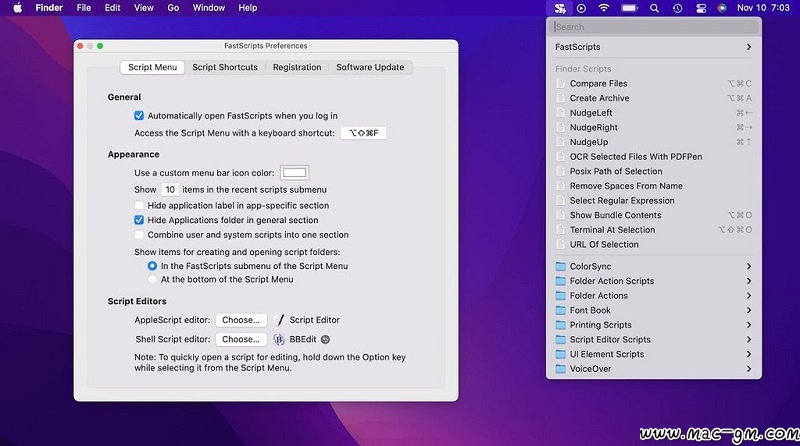Open Time Machine menu bar icon
800x446 pixels.
[677, 8]
